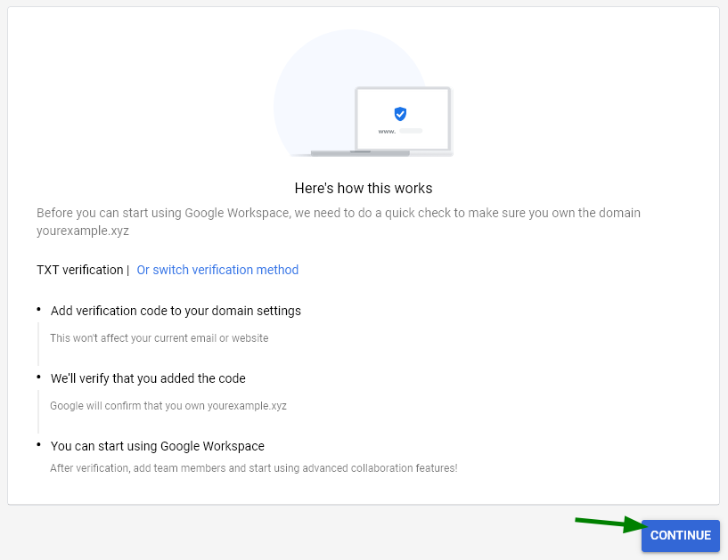This screenshot has height=560, width=728.
Task: Click 'Add verification code to your domain settings'
Action: pyautogui.click(x=176, y=311)
